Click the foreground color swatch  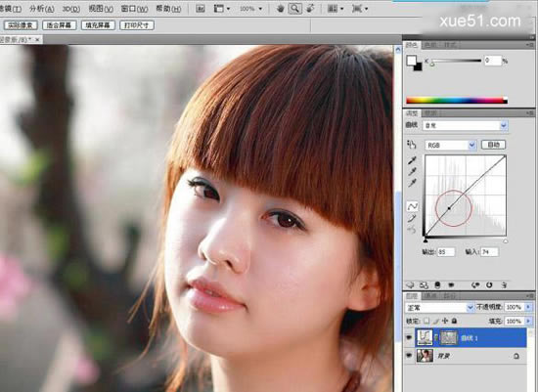tap(412, 61)
